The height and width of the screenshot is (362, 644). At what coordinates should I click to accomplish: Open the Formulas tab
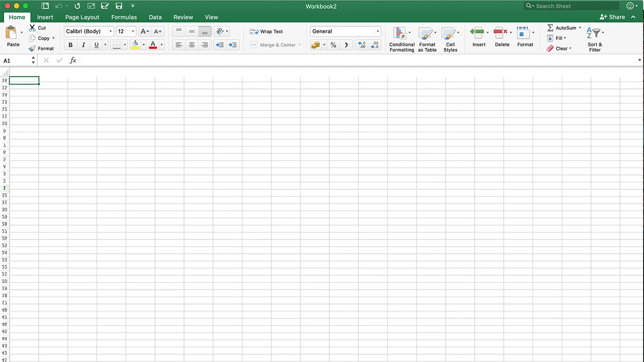[124, 17]
